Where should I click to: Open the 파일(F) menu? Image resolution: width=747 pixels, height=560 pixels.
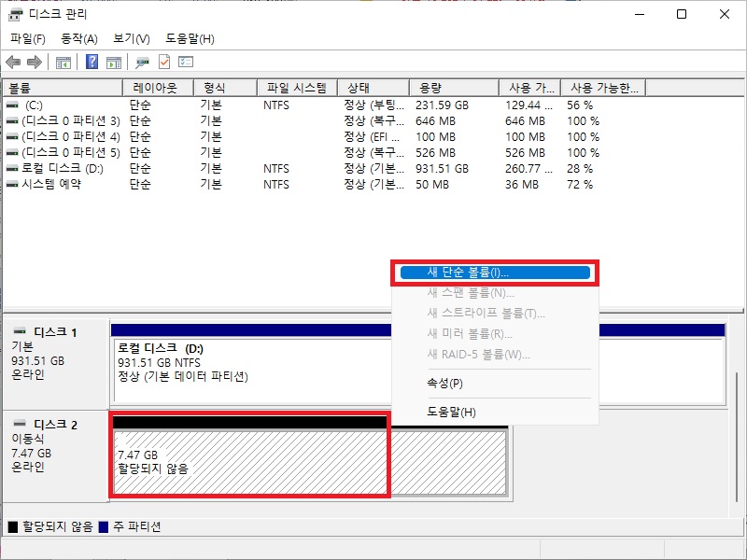tap(26, 38)
